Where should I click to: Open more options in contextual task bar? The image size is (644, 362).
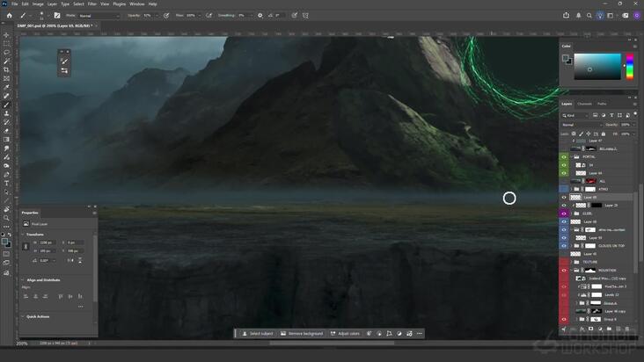(x=420, y=334)
